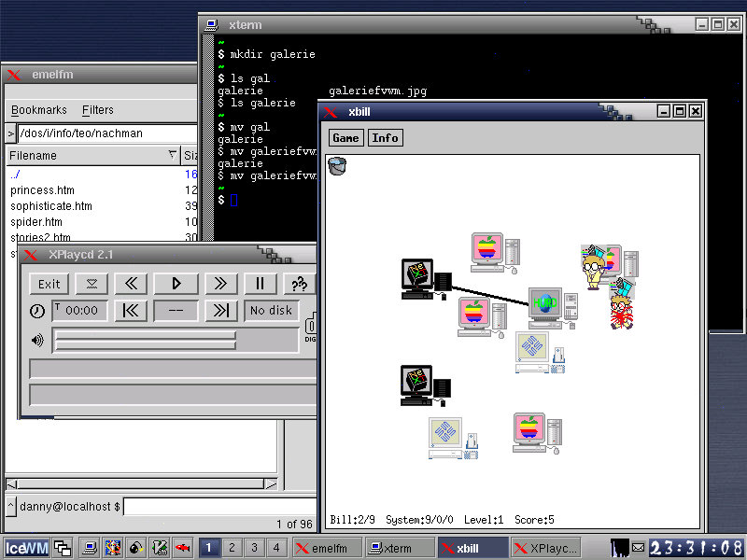Click the lower NeXT black computer
This screenshot has height=560, width=747.
pos(426,385)
